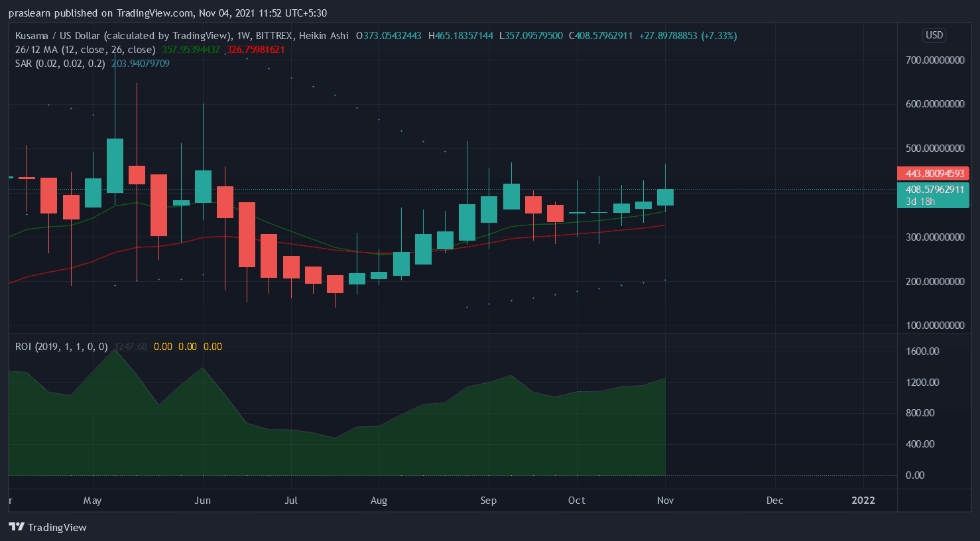Click the green 408.57962911 current price label
980x541 pixels.
point(934,190)
